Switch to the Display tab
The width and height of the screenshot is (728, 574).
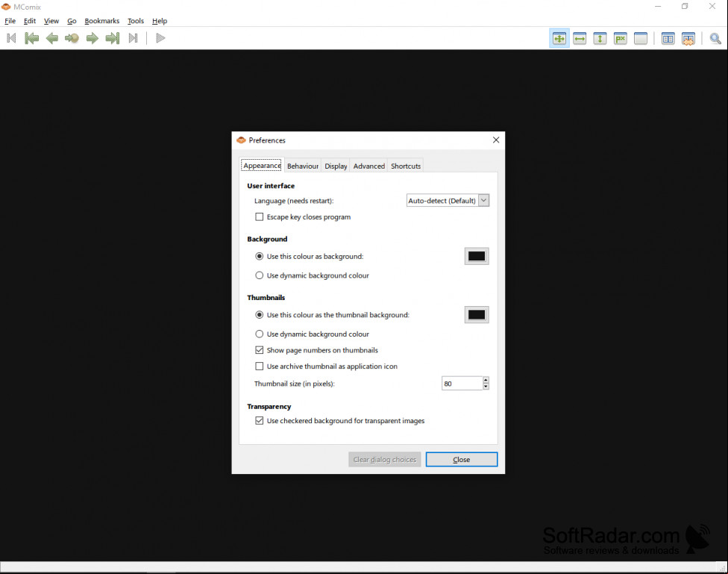tap(336, 166)
